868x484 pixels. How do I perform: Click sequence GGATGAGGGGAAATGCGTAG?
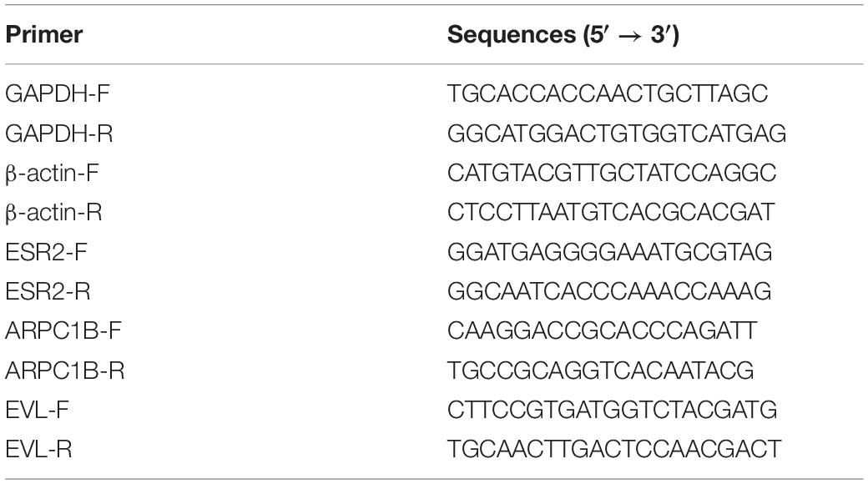tap(609, 252)
